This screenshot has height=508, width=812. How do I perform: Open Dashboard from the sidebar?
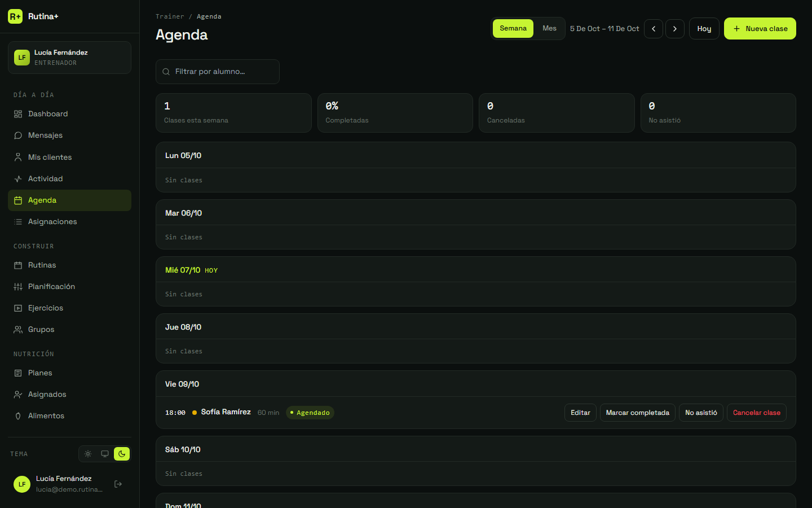coord(69,114)
